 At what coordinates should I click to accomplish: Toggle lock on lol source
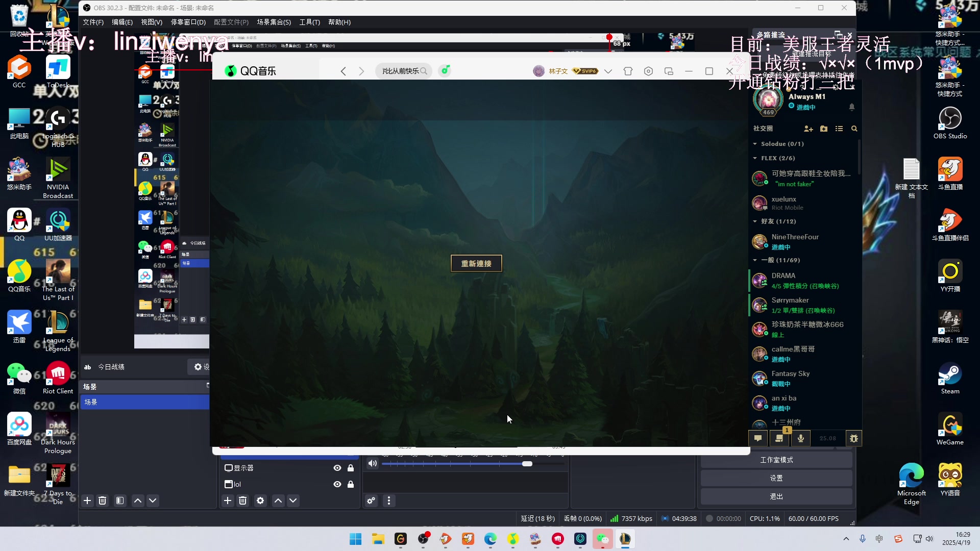(351, 484)
